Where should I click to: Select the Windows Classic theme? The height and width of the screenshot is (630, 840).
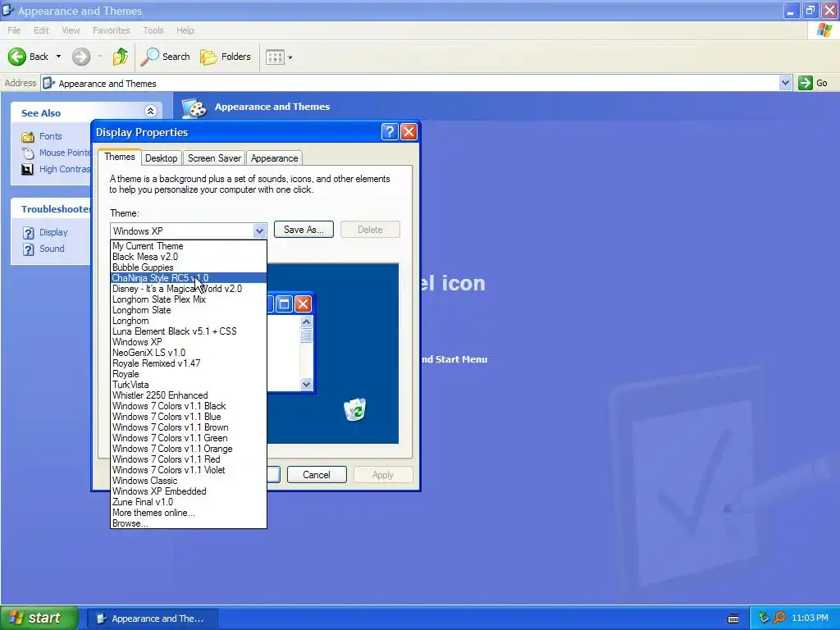[x=188, y=481]
